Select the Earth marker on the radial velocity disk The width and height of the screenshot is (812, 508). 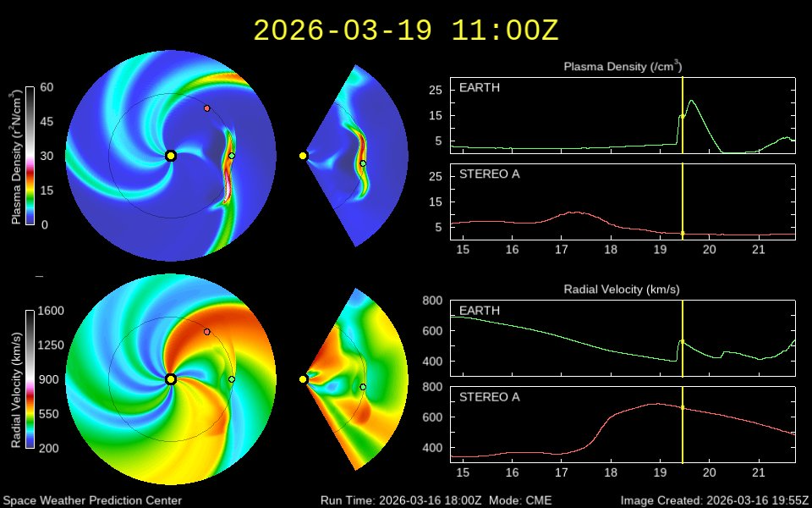[x=230, y=381]
